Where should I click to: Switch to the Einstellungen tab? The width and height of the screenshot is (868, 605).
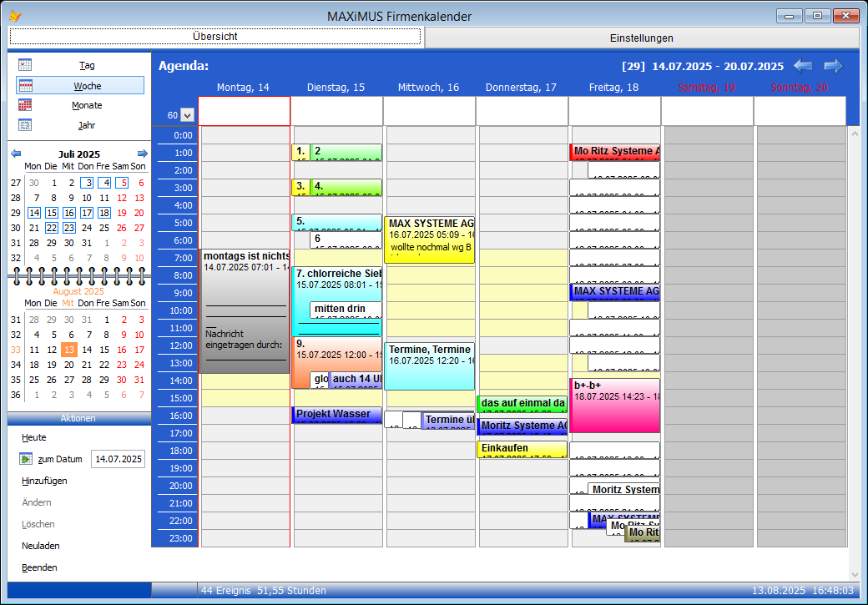coord(641,38)
